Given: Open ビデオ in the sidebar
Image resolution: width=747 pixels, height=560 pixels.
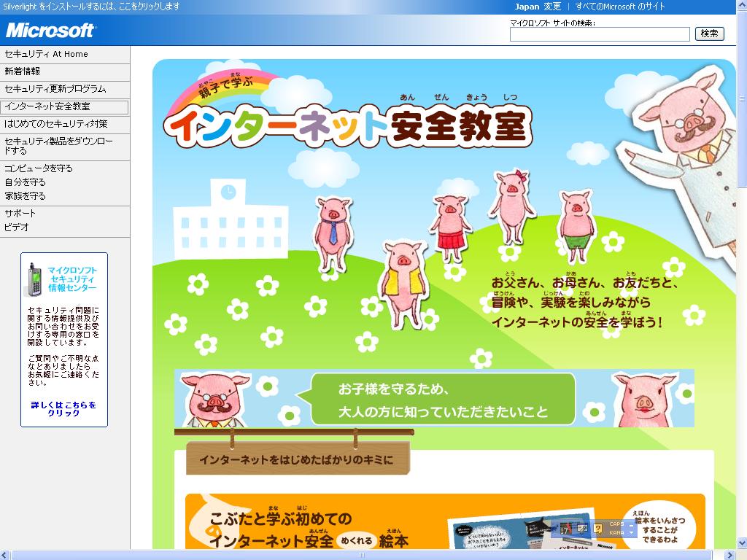Looking at the screenshot, I should (17, 227).
